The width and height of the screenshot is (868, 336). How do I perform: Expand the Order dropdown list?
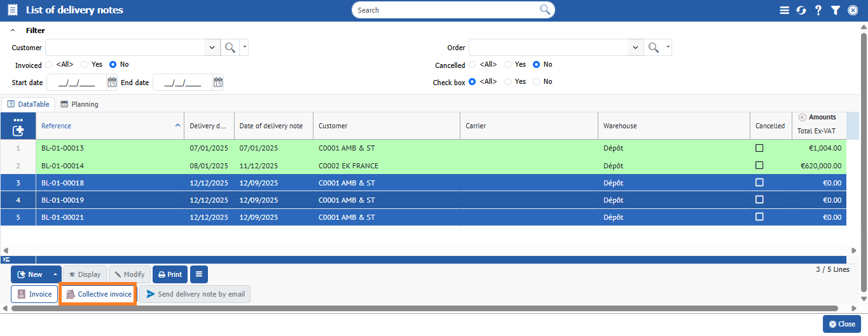[635, 48]
